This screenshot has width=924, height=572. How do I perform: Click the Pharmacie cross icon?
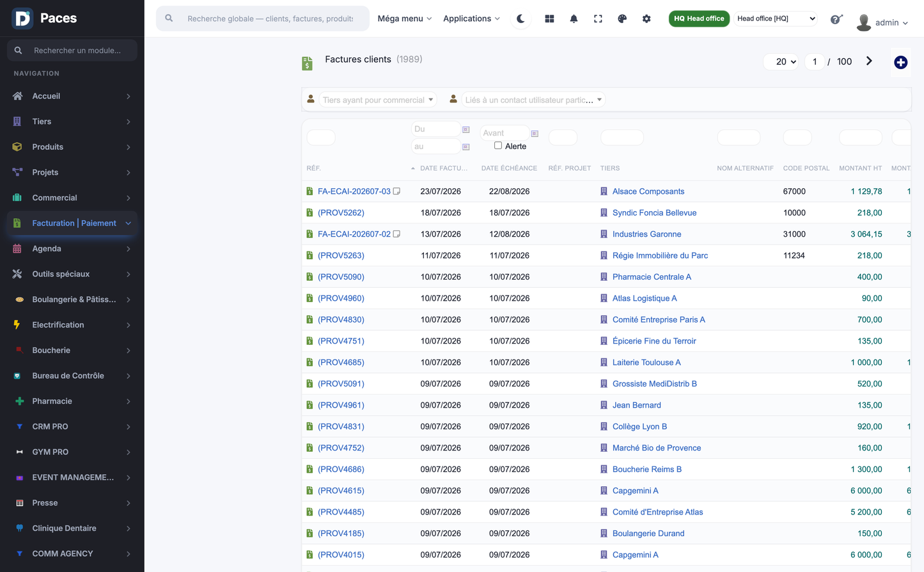pyautogui.click(x=19, y=401)
